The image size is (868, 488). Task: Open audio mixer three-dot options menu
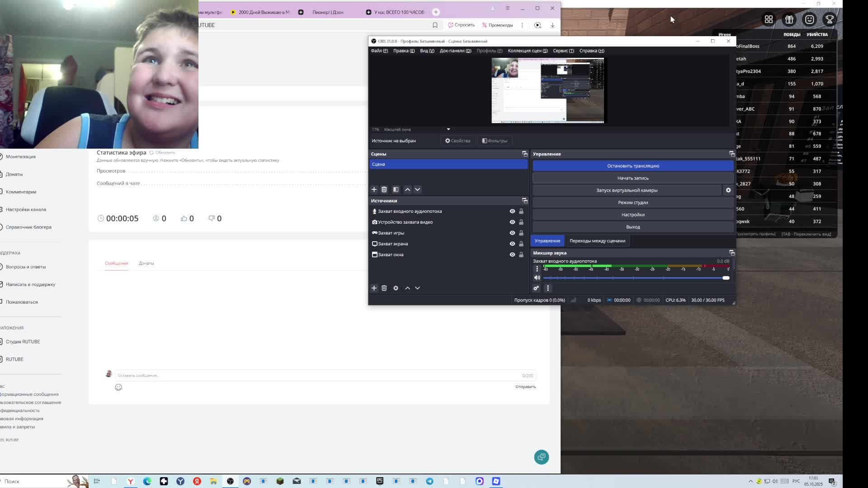[548, 288]
